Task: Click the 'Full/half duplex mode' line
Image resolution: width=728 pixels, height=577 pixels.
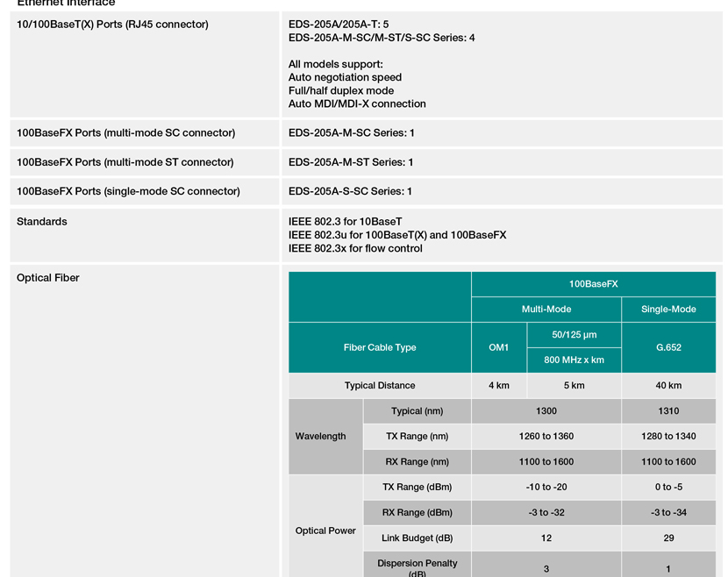Action: [341, 90]
